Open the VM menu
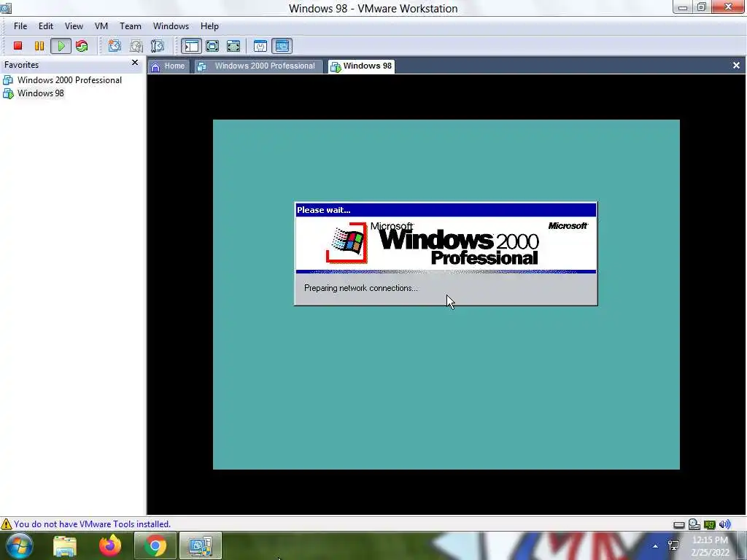 [x=101, y=26]
